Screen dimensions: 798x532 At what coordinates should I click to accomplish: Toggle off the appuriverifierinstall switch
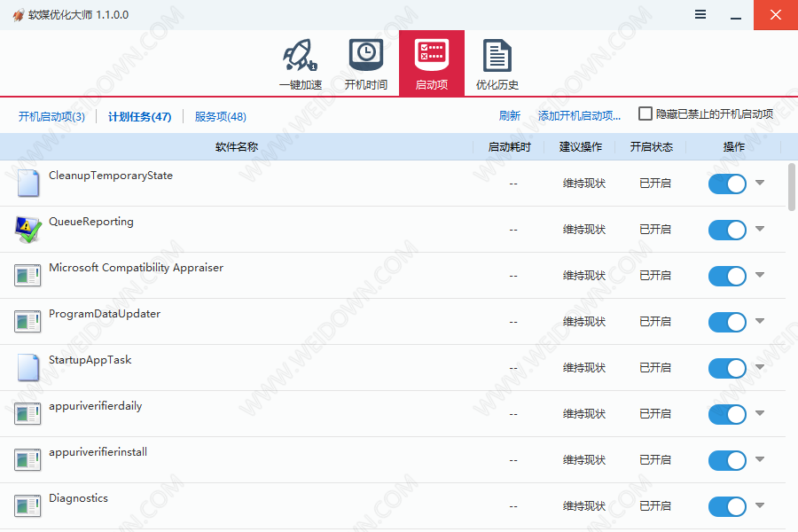pos(727,460)
